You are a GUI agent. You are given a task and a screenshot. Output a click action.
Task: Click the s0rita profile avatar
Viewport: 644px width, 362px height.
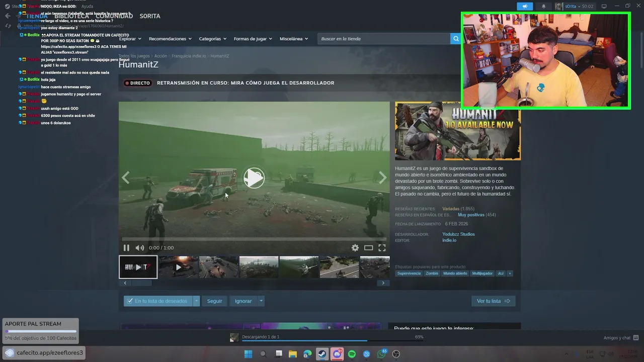(x=559, y=7)
